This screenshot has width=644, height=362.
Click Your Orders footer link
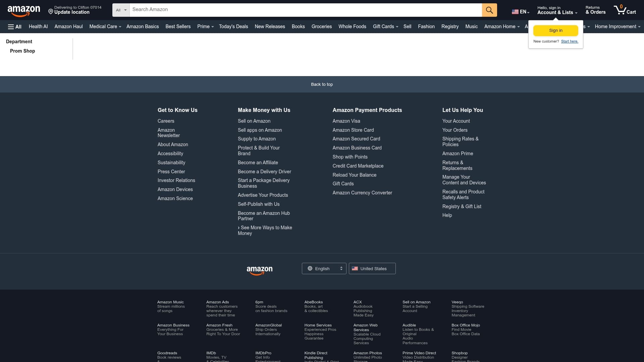point(455,130)
